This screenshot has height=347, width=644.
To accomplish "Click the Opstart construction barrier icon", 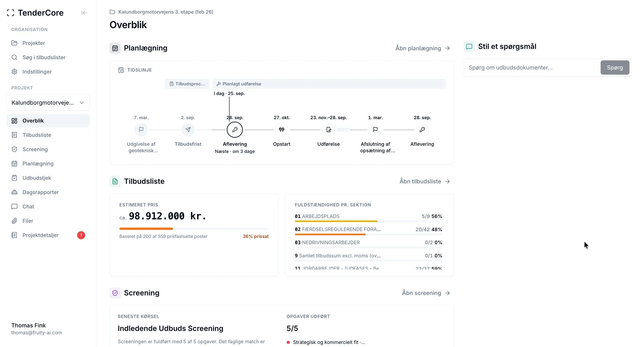I will (x=281, y=130).
